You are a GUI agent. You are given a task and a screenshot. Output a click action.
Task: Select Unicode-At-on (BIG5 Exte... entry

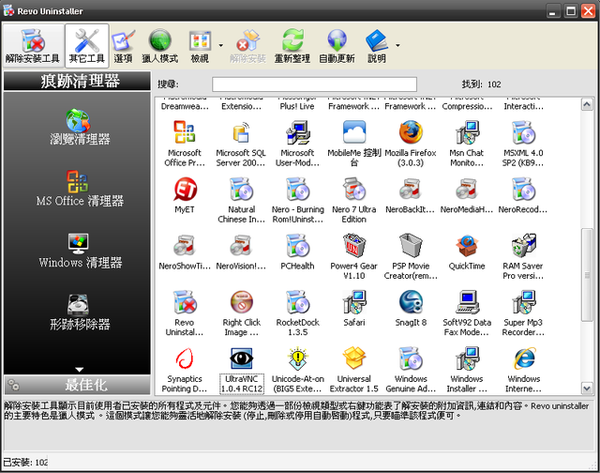tap(298, 370)
